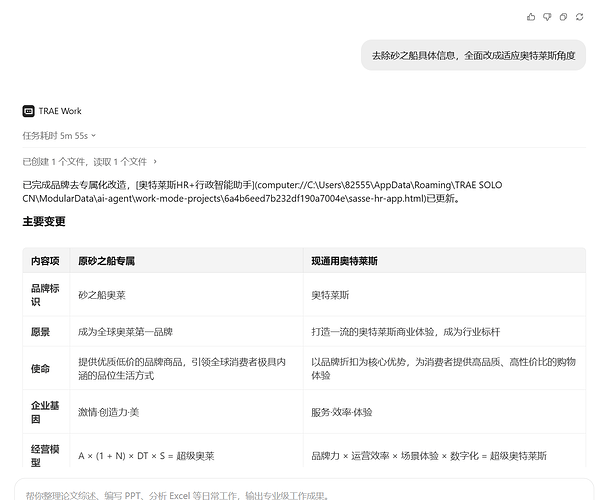Expand the task duration 5m 55s dropdown
Viewport: 604px width, 500px height.
(59, 136)
